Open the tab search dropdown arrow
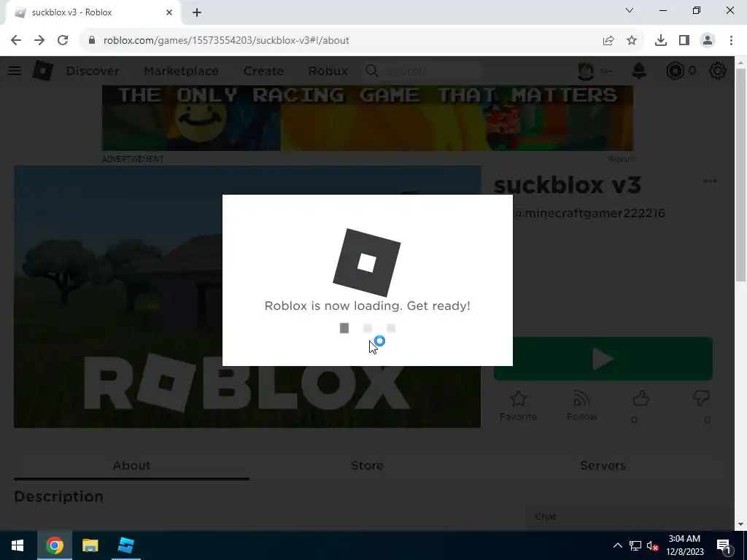Screen dimensions: 747x560 click(630, 10)
